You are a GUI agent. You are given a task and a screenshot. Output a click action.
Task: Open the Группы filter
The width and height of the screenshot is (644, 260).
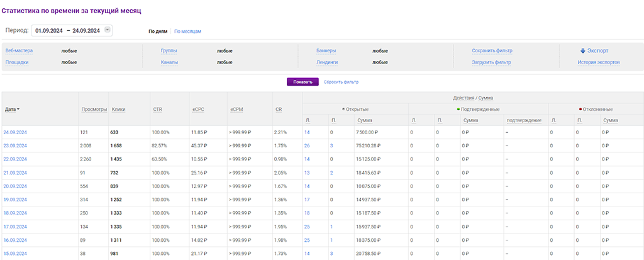point(169,50)
